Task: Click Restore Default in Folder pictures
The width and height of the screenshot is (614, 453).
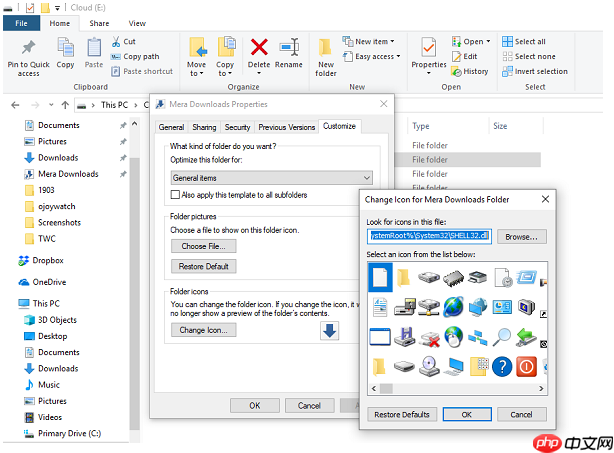Action: 204,266
